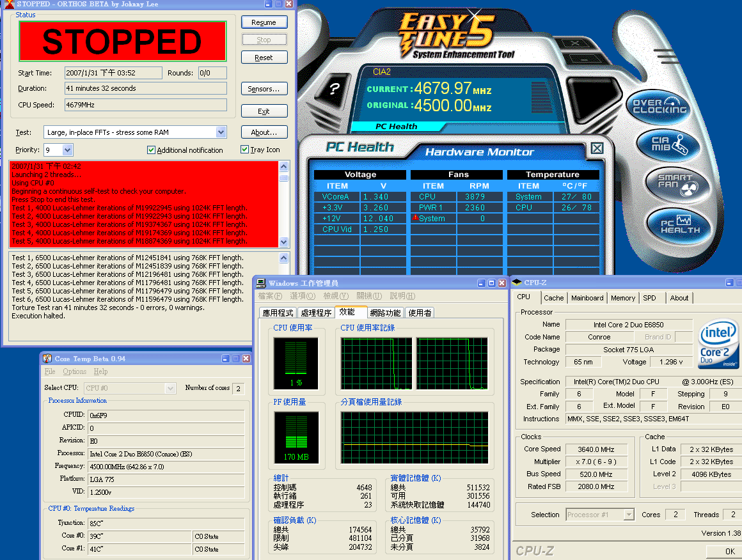Click the Core Temp title bar icon
The width and height of the screenshot is (742, 560).
coord(47,359)
